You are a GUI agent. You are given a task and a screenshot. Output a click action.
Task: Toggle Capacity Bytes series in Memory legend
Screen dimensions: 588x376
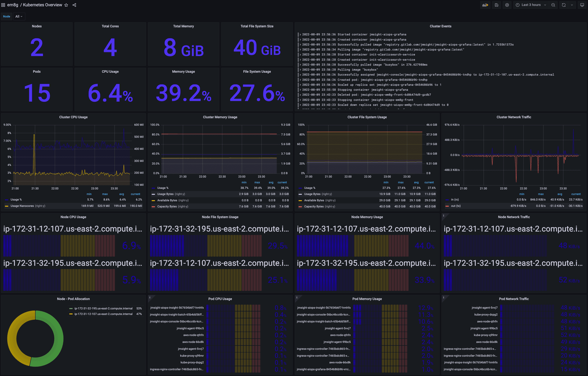167,206
